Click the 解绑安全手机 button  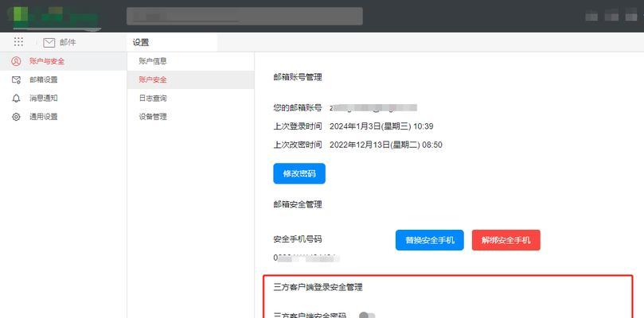pos(506,240)
